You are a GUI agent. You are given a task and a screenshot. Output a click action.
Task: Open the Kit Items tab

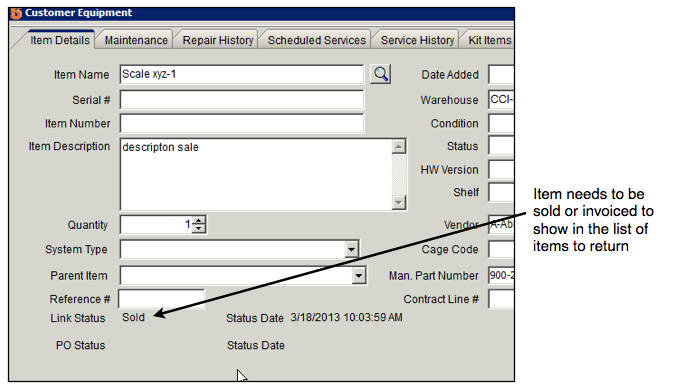(489, 40)
